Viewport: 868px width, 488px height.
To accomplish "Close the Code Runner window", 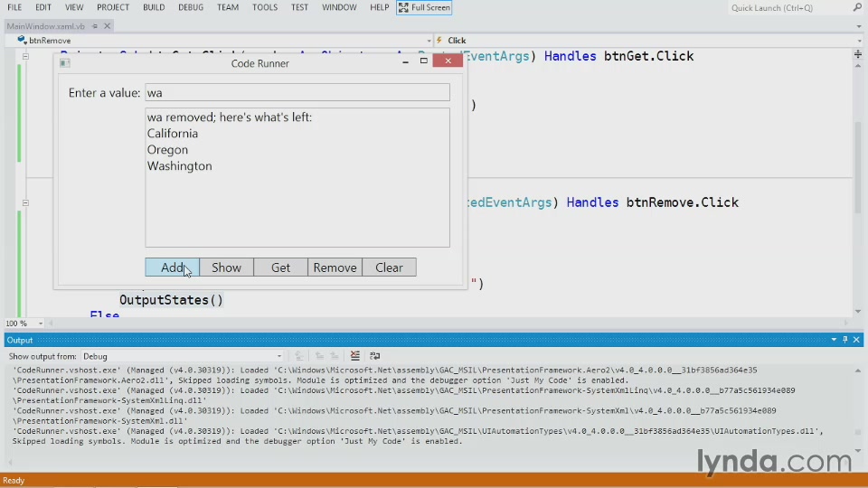I will pos(448,61).
